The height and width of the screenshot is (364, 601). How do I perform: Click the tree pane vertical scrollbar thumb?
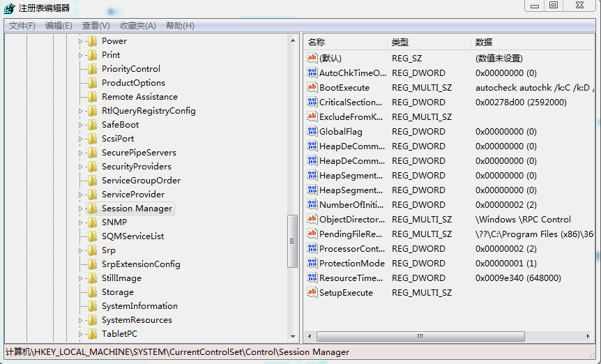coord(292,241)
